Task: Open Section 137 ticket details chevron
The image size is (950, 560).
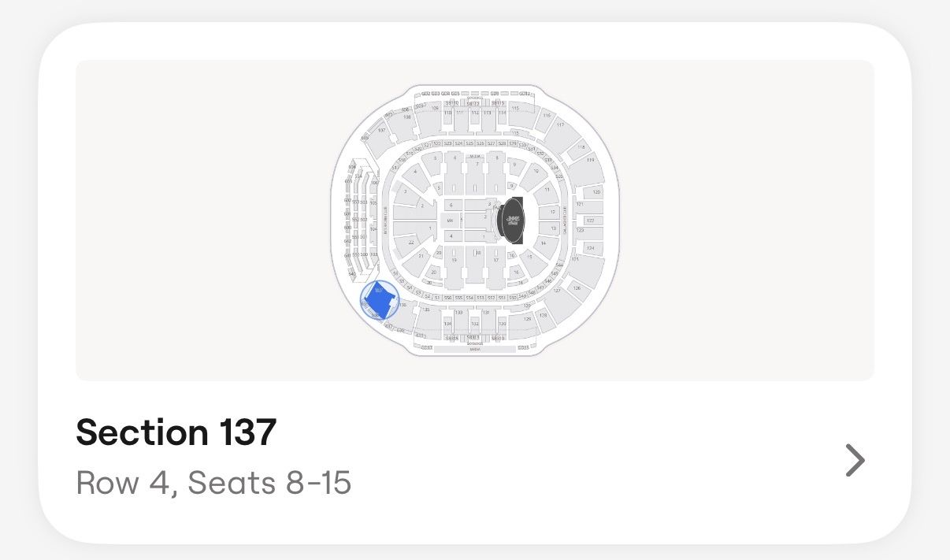Action: click(x=855, y=461)
